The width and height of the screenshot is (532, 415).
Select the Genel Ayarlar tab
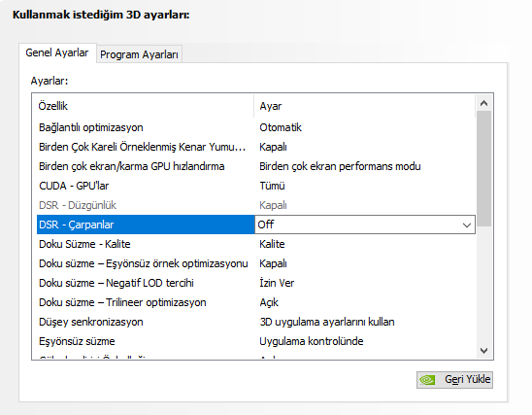pyautogui.click(x=57, y=52)
